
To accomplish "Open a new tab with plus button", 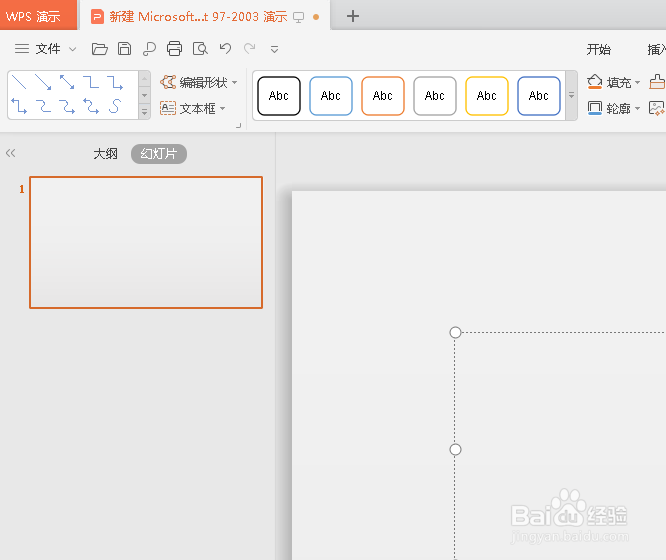I will click(353, 16).
